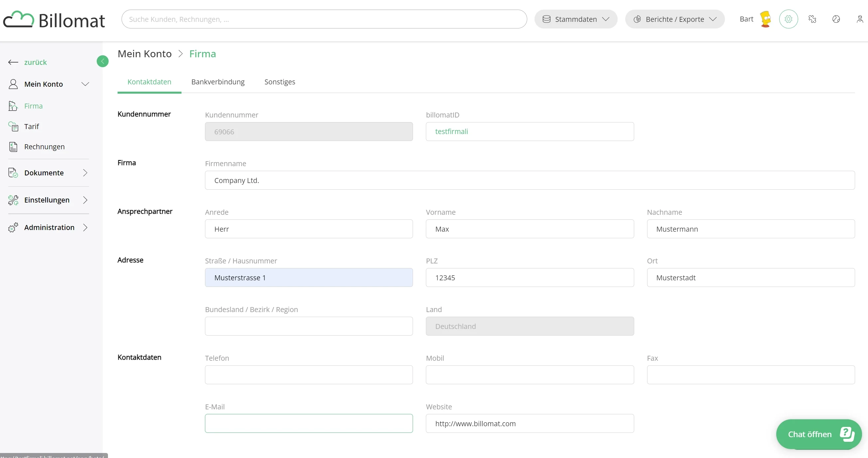Screen dimensions: 868x458
Task: Open the Stammdaten dropdown menu
Action: pyautogui.click(x=576, y=19)
